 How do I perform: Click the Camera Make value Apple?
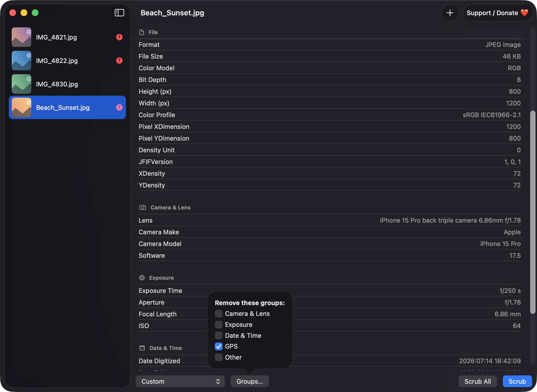pyautogui.click(x=512, y=232)
